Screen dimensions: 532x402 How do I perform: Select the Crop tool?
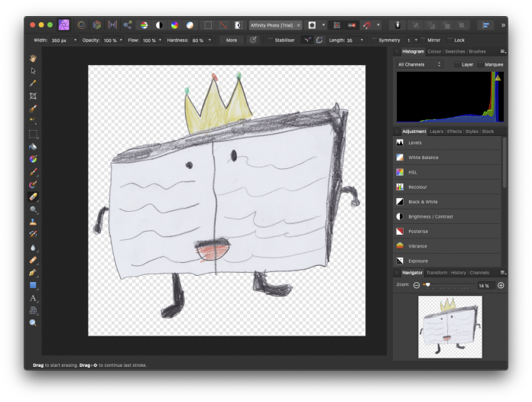(33, 96)
